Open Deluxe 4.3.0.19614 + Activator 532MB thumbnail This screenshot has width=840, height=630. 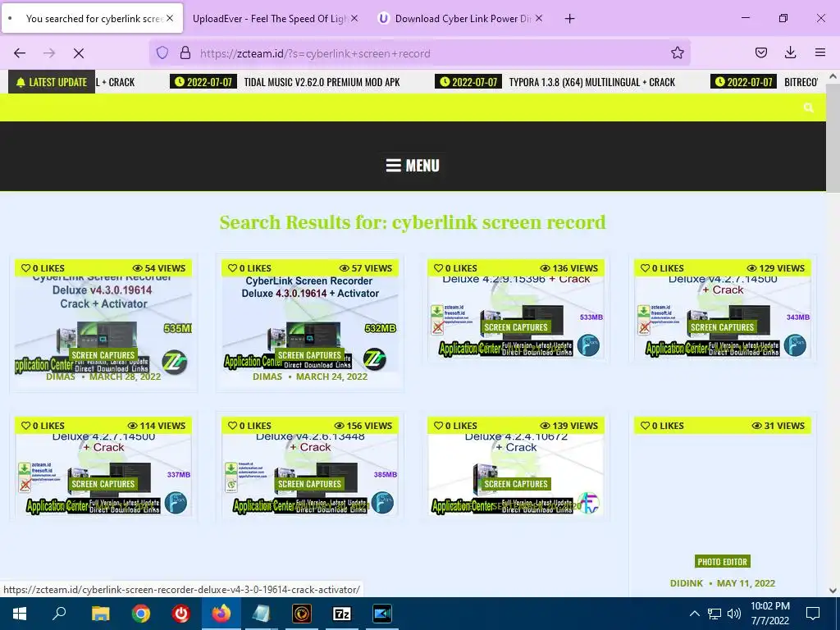pyautogui.click(x=310, y=323)
